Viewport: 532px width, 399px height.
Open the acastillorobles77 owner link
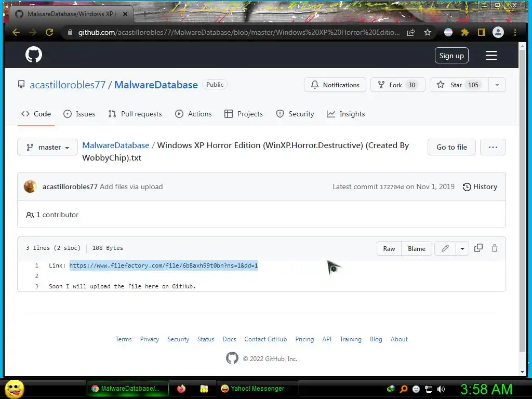coord(68,85)
